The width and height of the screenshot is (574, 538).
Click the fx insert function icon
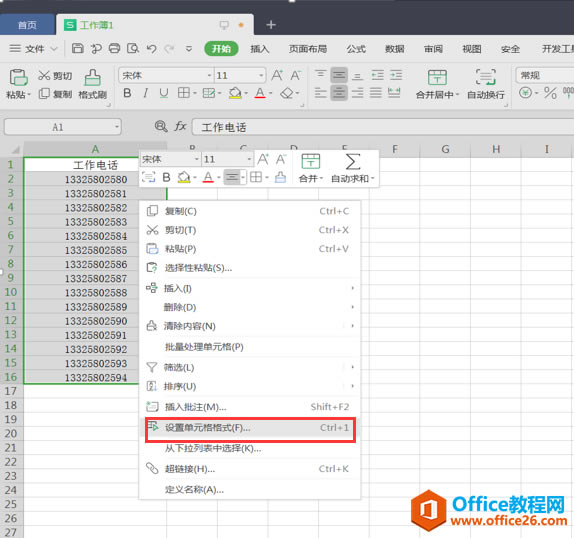(180, 127)
